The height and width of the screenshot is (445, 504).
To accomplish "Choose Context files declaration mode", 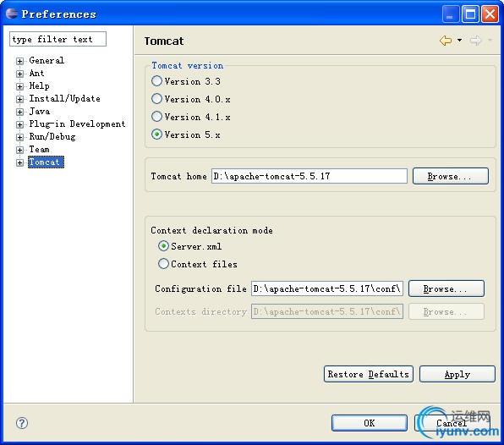I will coord(163,264).
